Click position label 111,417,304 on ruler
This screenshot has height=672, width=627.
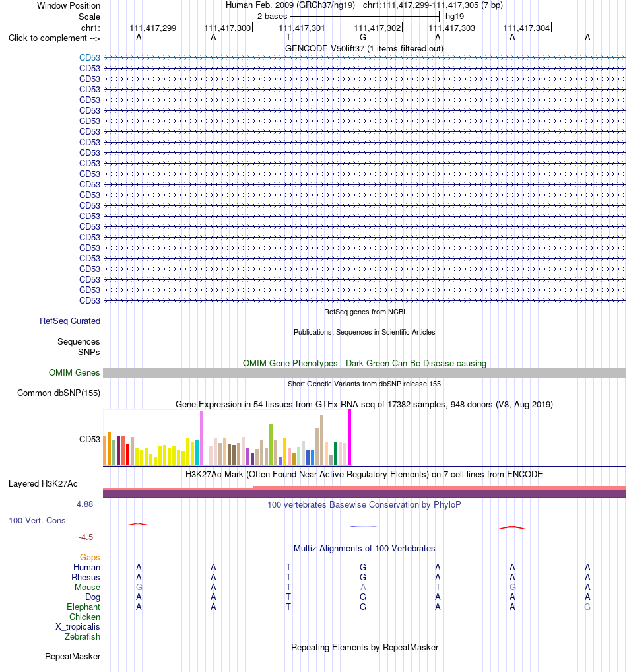point(527,28)
